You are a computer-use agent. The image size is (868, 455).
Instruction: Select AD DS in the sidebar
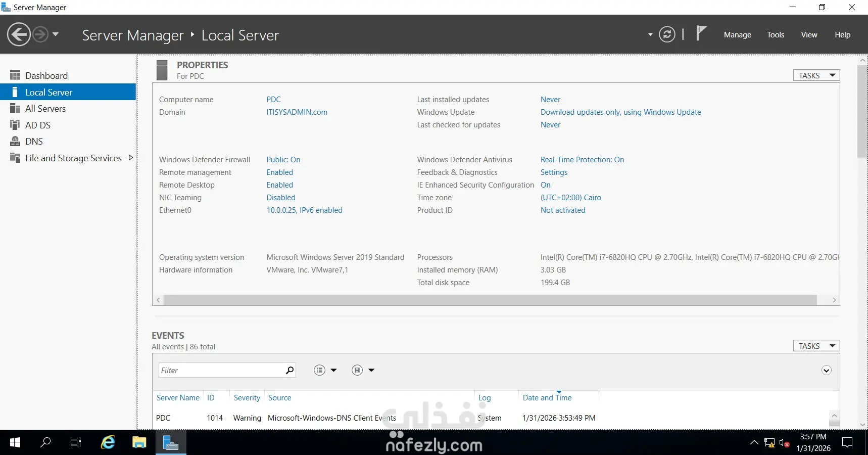coord(38,125)
